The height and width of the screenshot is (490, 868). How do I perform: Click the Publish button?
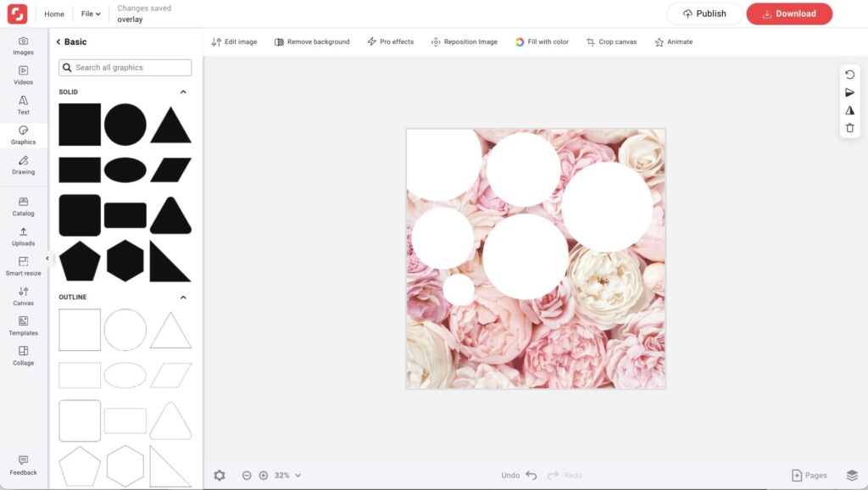703,14
